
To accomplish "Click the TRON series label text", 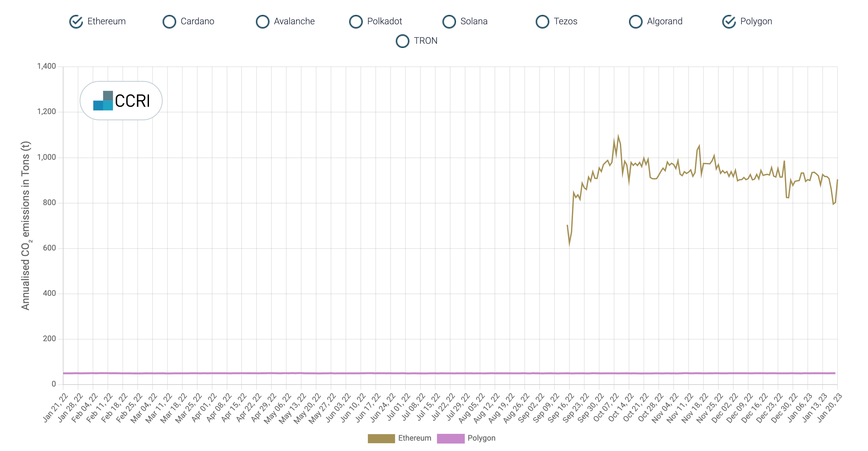I will coord(426,41).
